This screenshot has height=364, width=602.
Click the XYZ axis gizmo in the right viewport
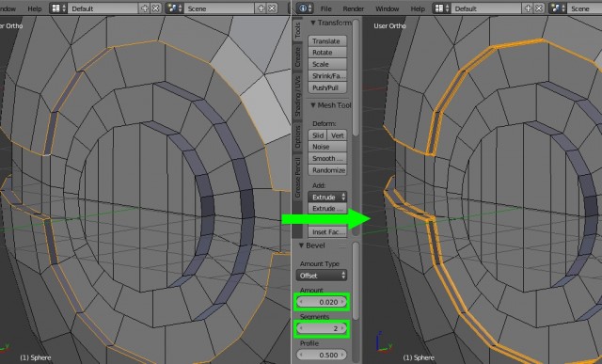coord(384,342)
